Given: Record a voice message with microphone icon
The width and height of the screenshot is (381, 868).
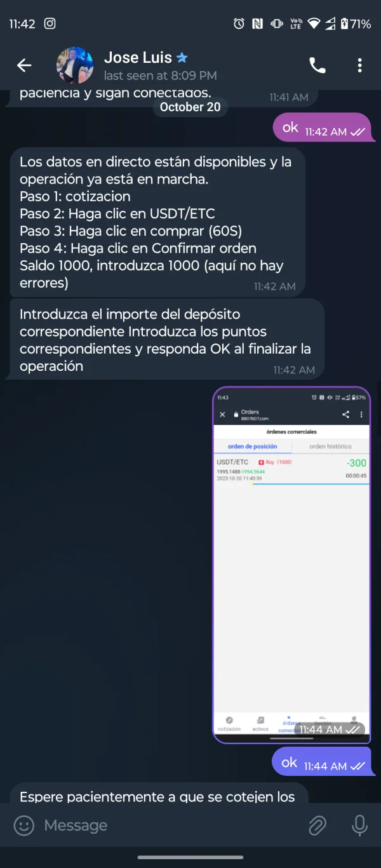Looking at the screenshot, I should click(x=359, y=825).
